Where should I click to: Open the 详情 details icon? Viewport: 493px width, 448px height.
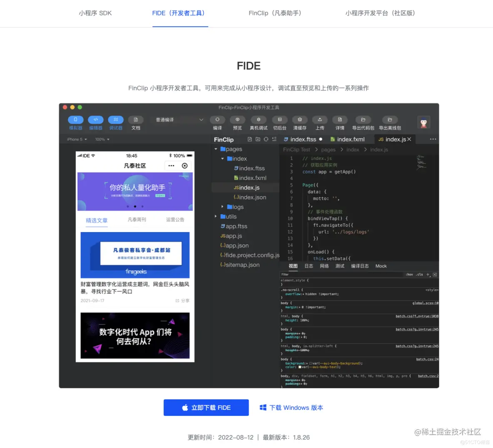(x=340, y=120)
